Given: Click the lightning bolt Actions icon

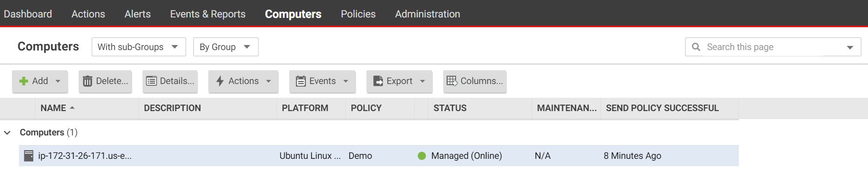Looking at the screenshot, I should pos(220,81).
